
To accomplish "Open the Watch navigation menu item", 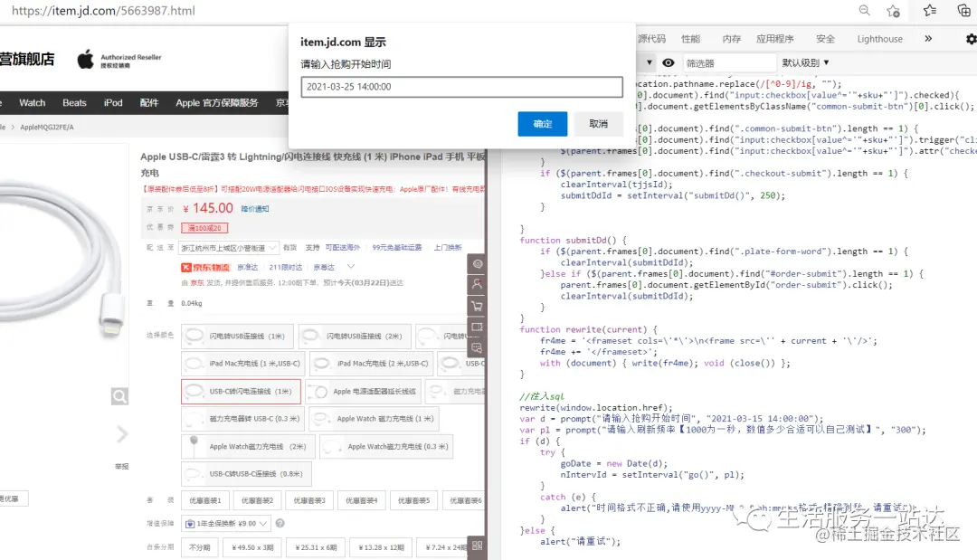I will 33,103.
